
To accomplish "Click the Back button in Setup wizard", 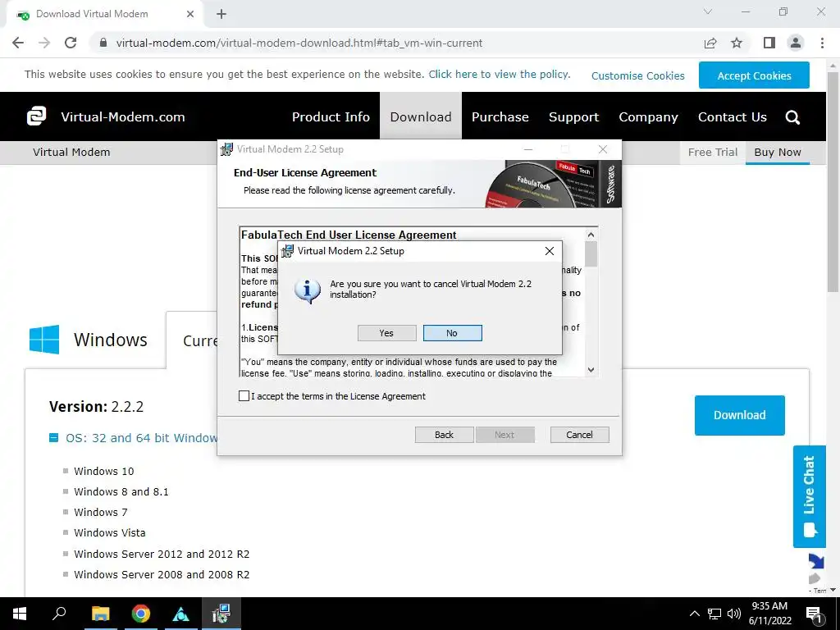I will (x=444, y=435).
